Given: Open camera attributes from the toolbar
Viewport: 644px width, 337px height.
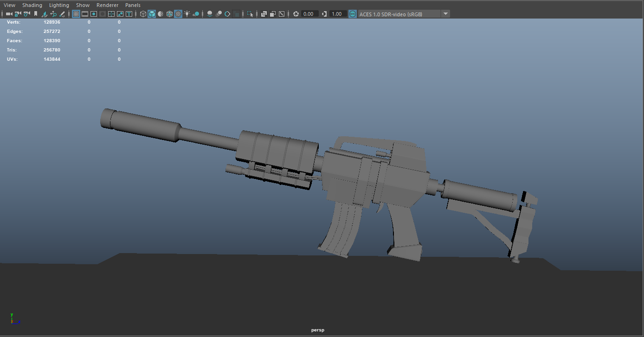Looking at the screenshot, I should 26,14.
